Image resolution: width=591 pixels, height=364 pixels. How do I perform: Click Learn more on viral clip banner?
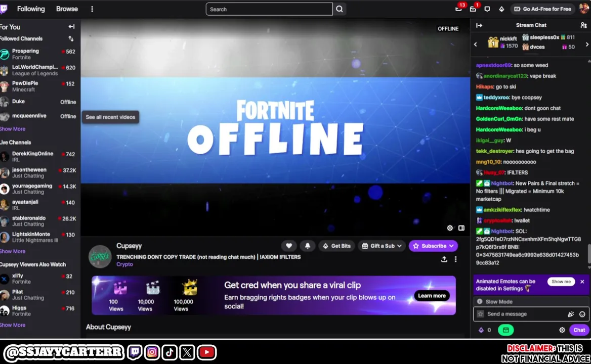(432, 295)
